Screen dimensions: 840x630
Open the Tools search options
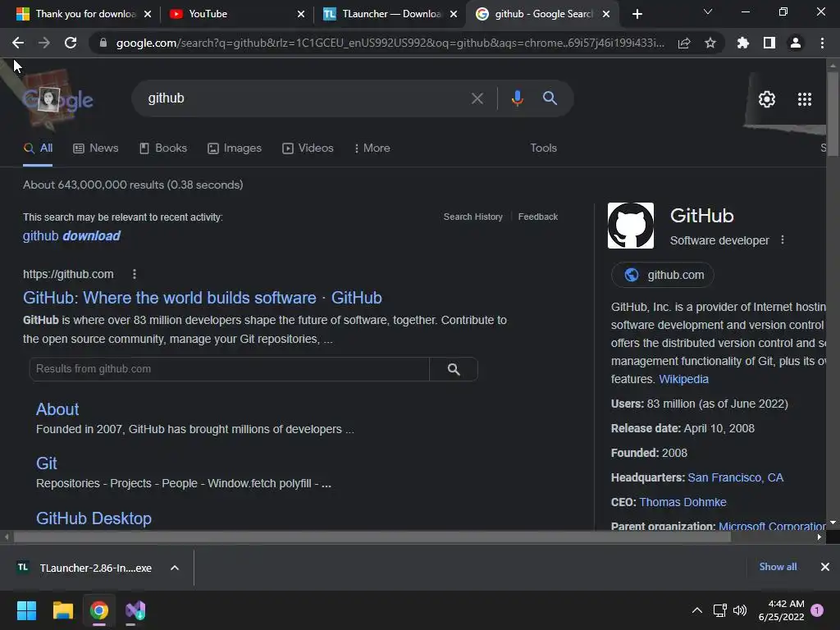543,148
